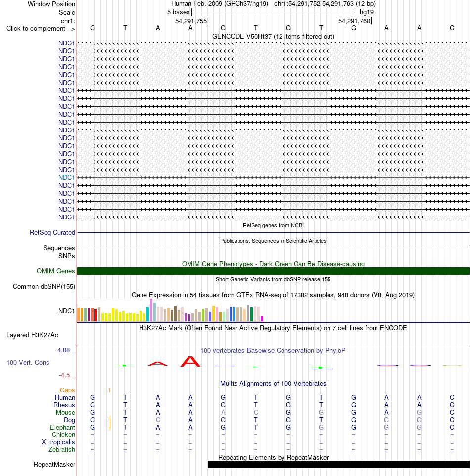Click the 54,291,755 position marker
The image size is (470, 476).
click(x=191, y=21)
